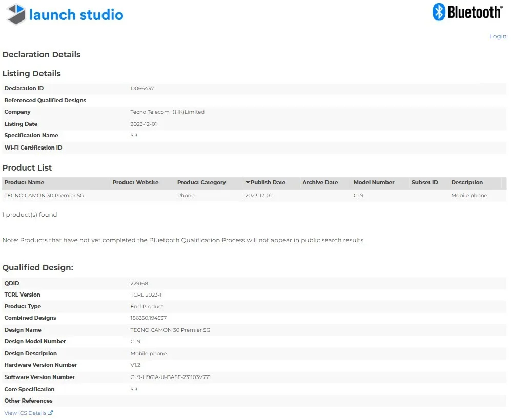The image size is (511, 420).
Task: Click the Archive Date column header
Action: [x=320, y=182]
